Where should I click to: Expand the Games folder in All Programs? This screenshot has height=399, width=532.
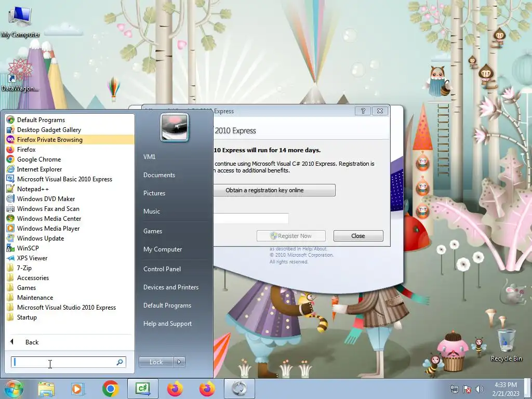[x=70, y=287]
